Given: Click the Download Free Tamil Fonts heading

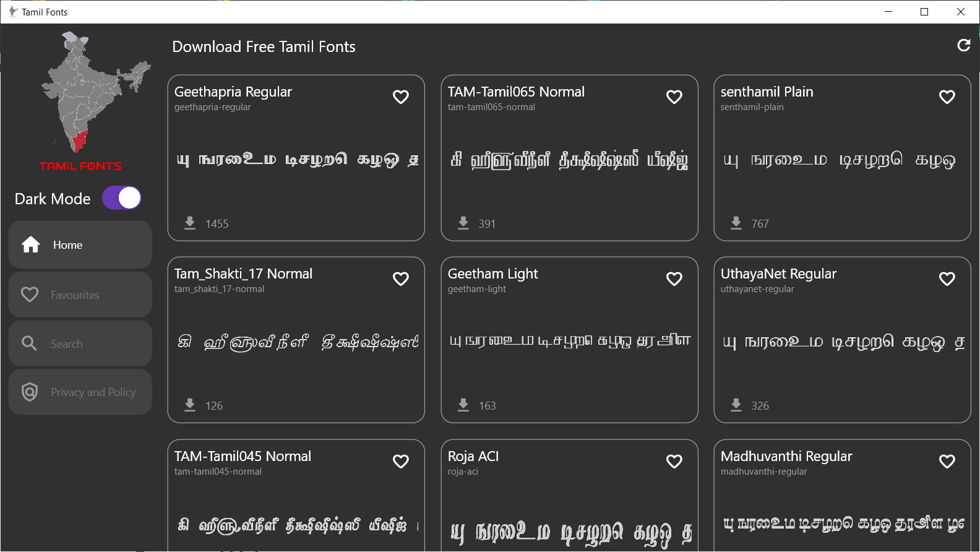Looking at the screenshot, I should coord(264,46).
